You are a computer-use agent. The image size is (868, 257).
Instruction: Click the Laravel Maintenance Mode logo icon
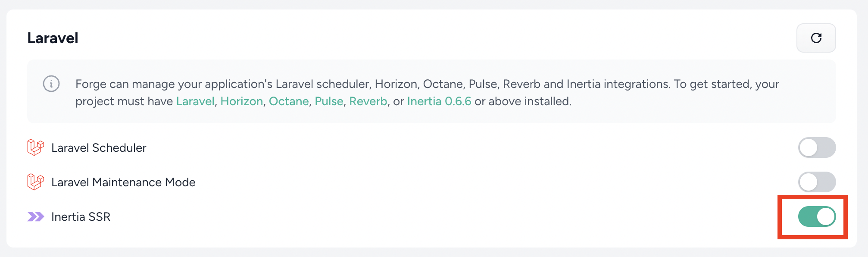(35, 182)
